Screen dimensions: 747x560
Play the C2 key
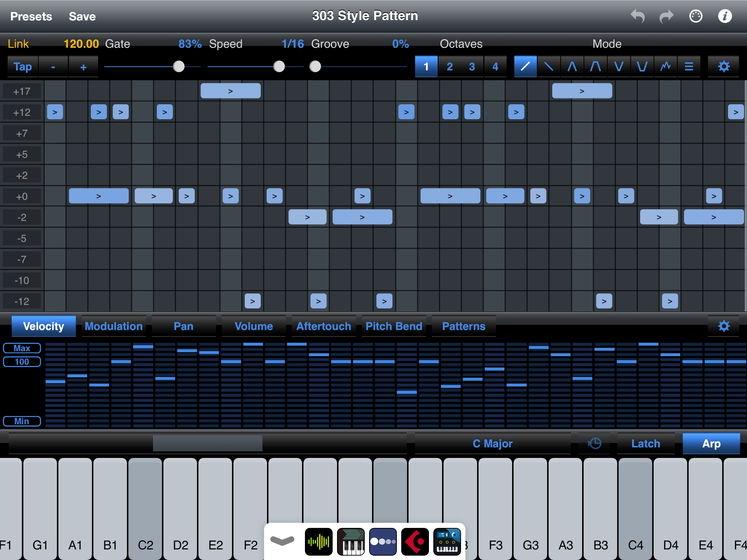(x=145, y=509)
